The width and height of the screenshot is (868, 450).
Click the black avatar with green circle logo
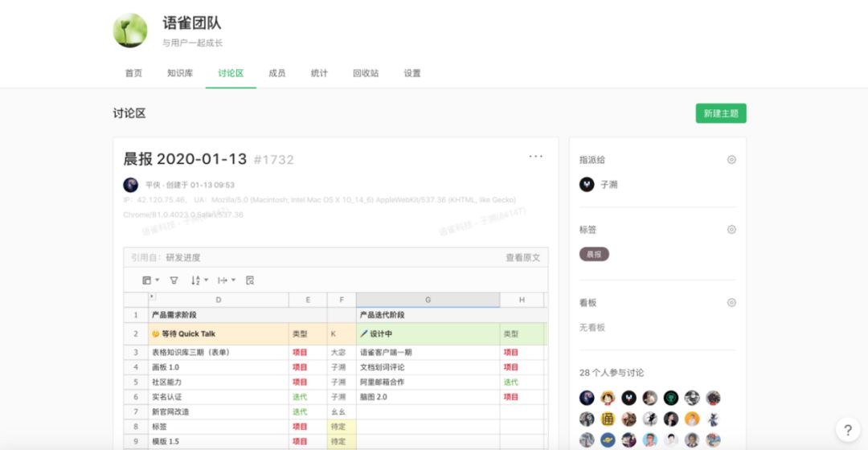[x=671, y=398]
